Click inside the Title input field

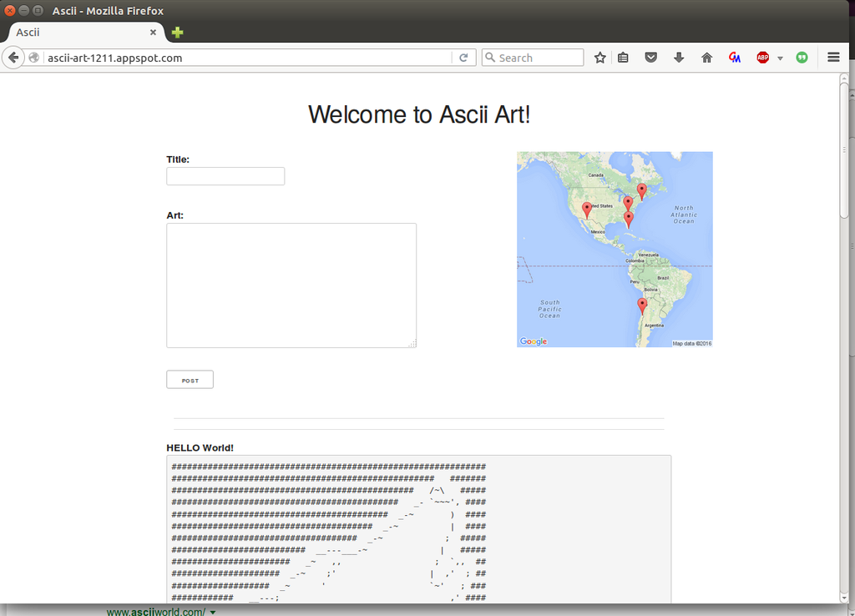coord(225,176)
